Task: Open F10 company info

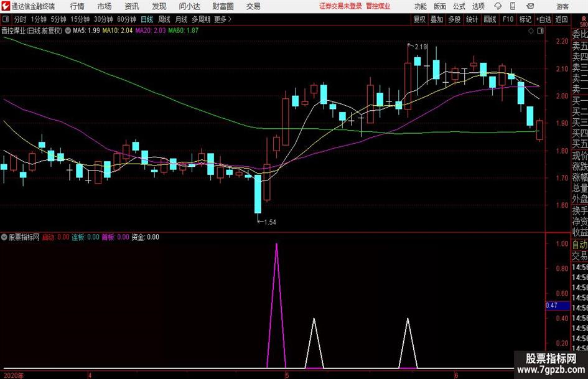Action: [508, 19]
